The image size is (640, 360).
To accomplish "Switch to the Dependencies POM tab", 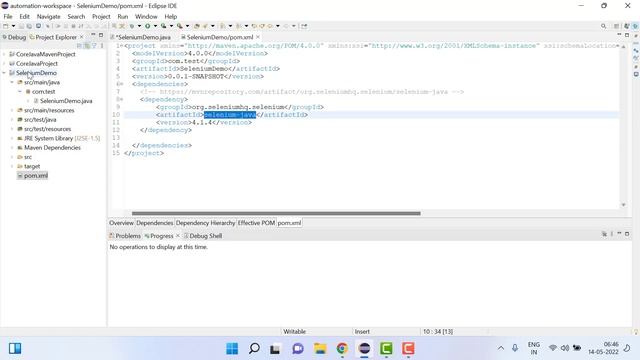I will pos(154,223).
